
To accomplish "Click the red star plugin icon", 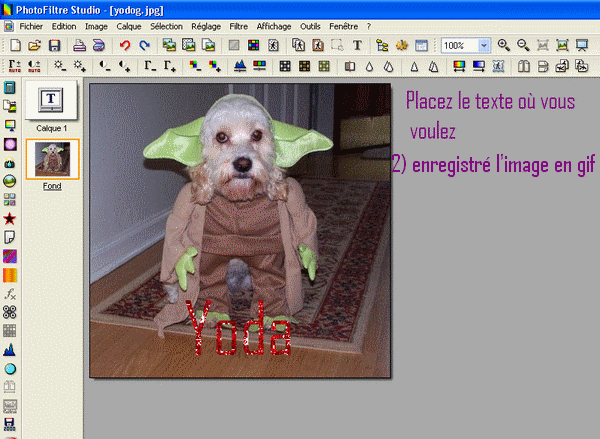I will coord(10,219).
